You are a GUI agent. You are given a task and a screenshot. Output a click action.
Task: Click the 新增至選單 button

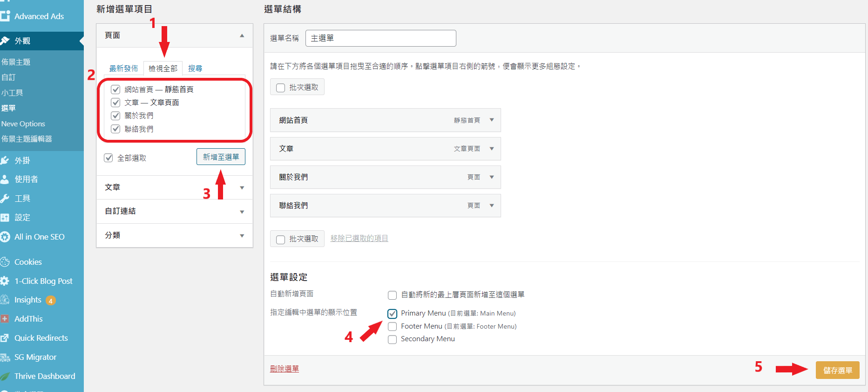point(221,157)
